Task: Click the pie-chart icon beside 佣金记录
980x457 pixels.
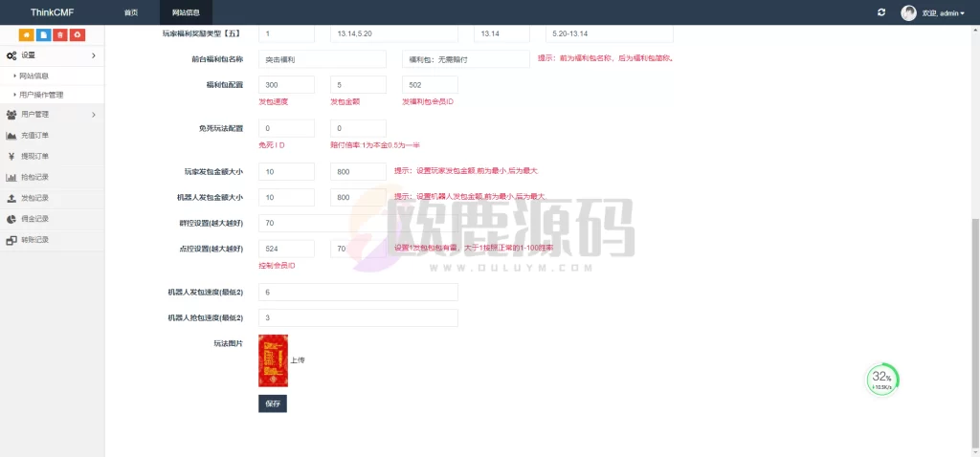Action: click(11, 219)
